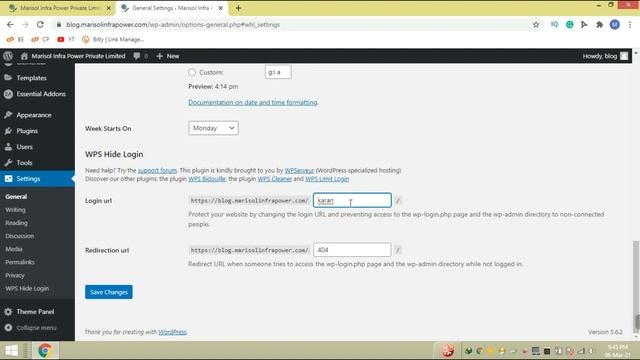Go forward in browser
This screenshot has height=360, width=640.
25,24
